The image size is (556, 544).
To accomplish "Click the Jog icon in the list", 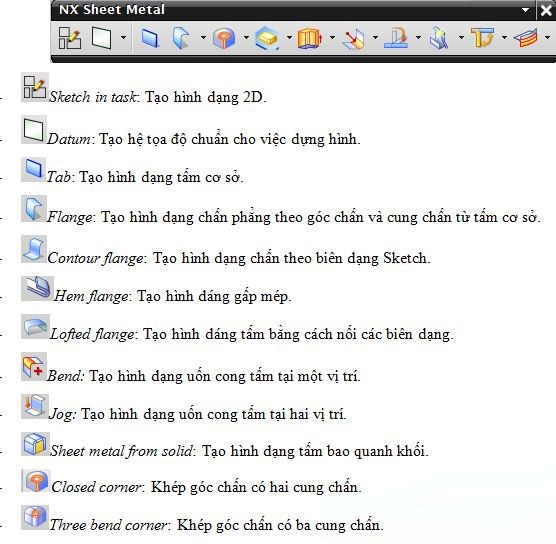I will coord(35,406).
